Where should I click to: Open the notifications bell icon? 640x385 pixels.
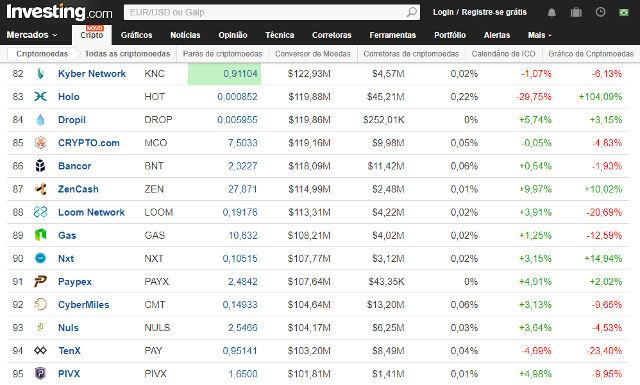click(x=551, y=13)
